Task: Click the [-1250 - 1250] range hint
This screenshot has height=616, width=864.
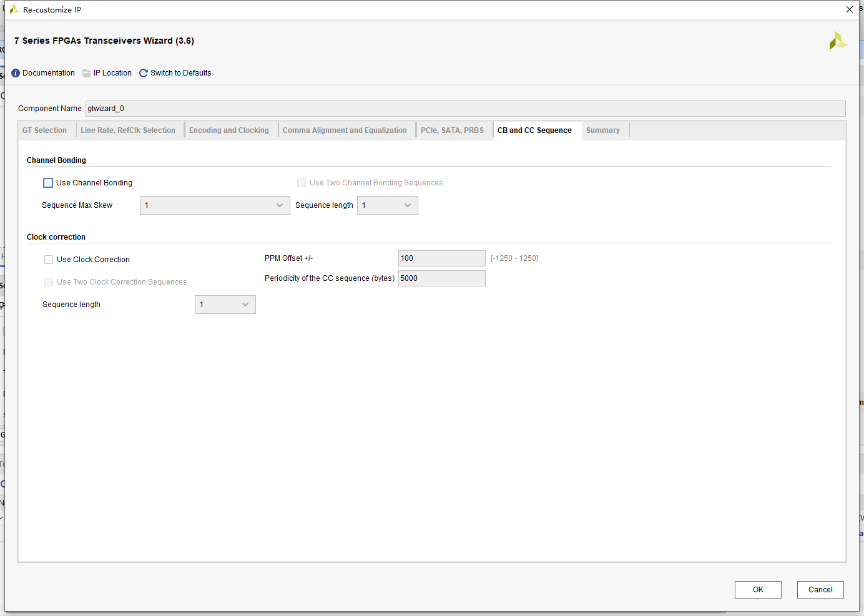Action: pos(514,258)
